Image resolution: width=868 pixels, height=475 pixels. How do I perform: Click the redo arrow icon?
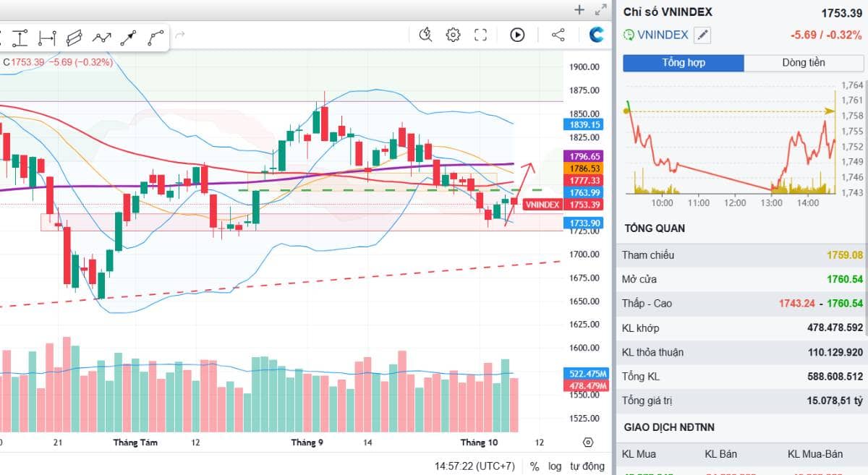[x=180, y=35]
